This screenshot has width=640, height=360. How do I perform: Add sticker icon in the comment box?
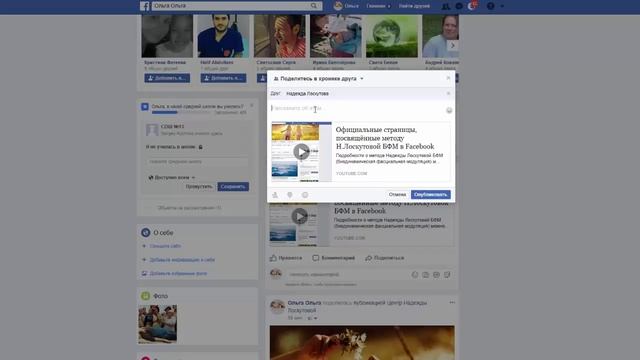coord(447,275)
